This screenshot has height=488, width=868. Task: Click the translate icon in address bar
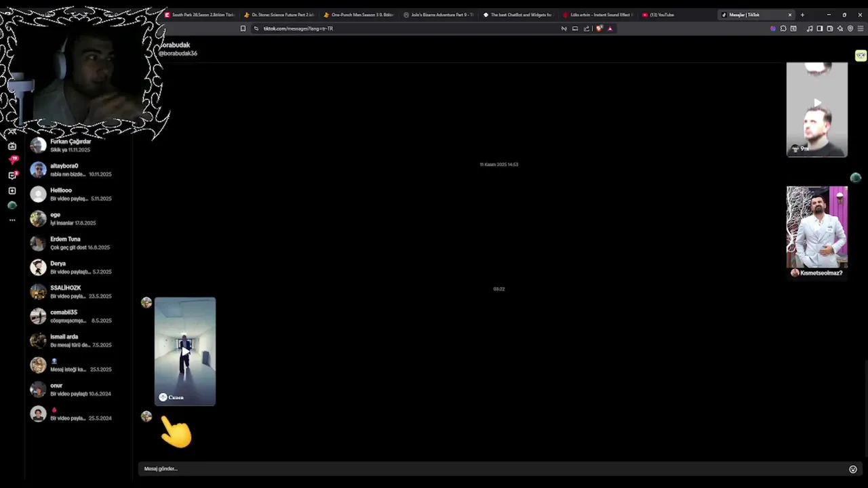tap(564, 28)
